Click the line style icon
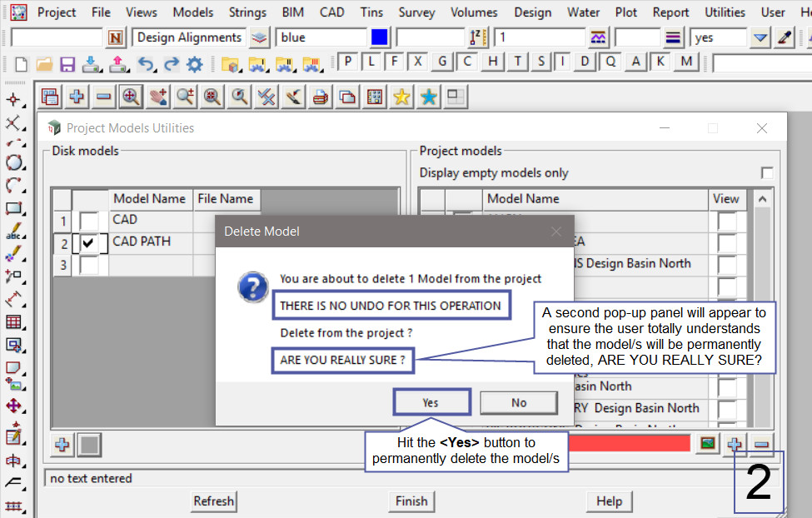 (x=598, y=37)
